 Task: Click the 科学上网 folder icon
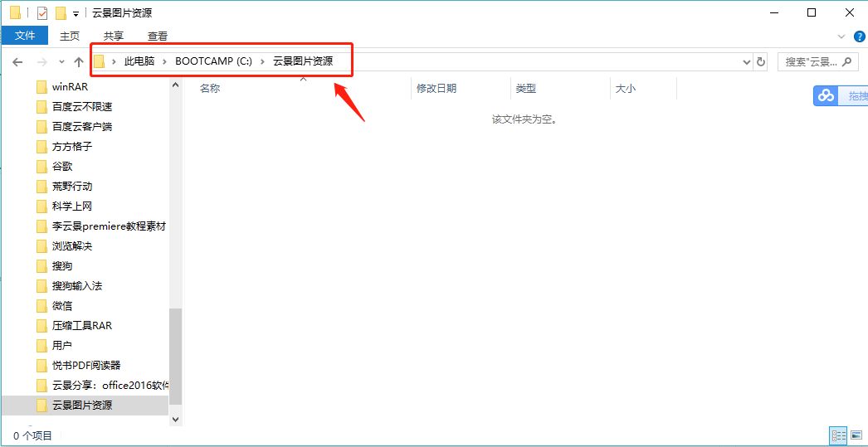(41, 206)
